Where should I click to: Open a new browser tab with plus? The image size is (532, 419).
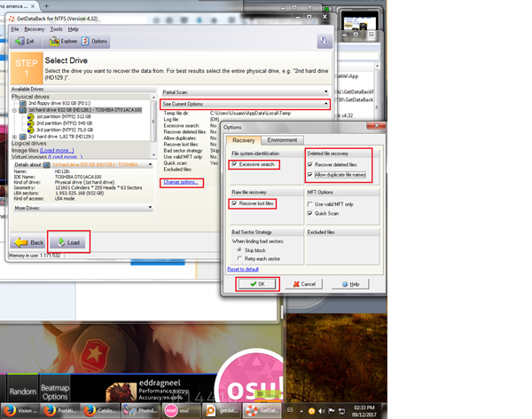[x=46, y=6]
